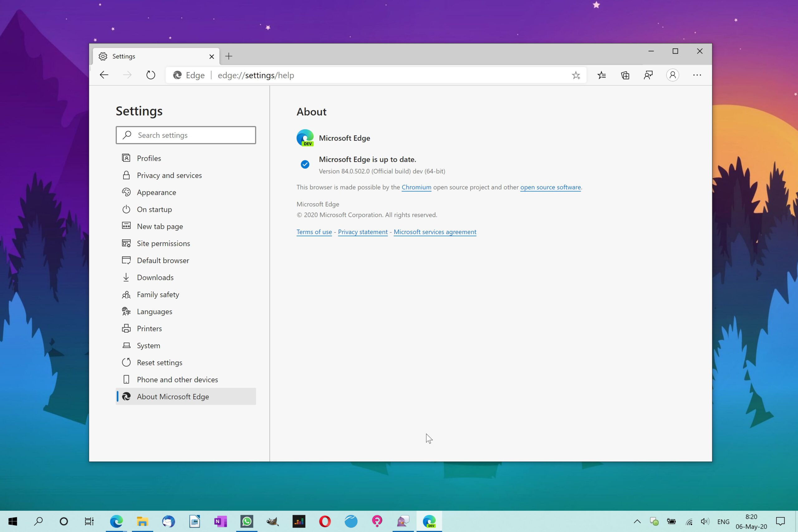Open System settings

(185, 345)
